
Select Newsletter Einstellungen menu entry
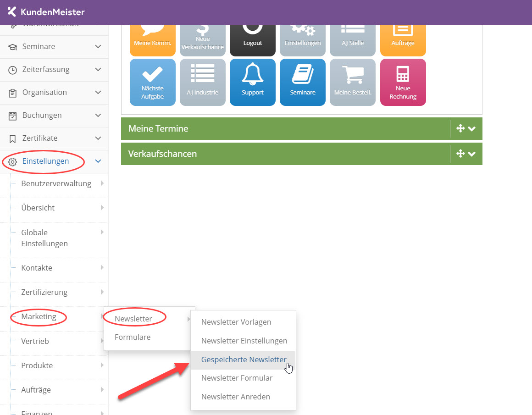[243, 341]
